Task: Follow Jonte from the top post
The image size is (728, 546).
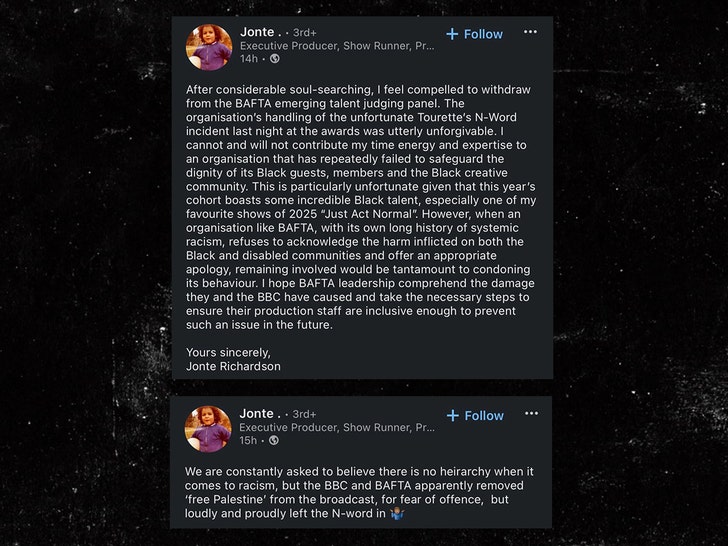Action: 475,34
